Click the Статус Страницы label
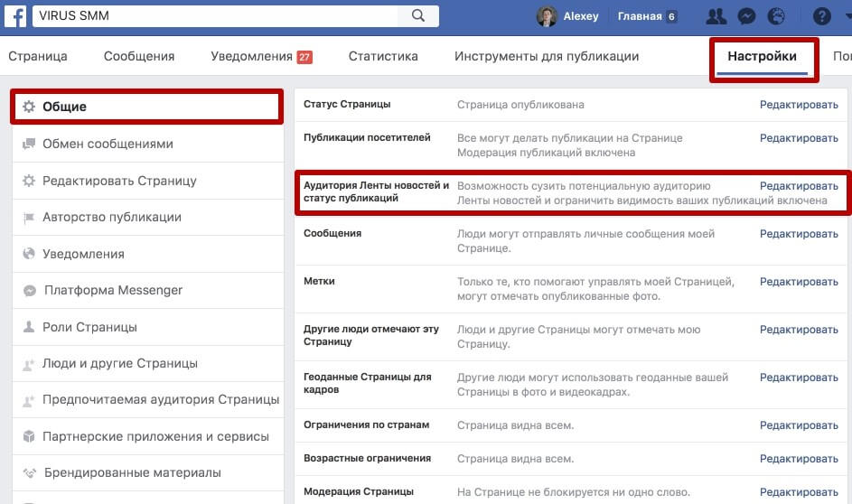This screenshot has height=504, width=852. click(347, 104)
